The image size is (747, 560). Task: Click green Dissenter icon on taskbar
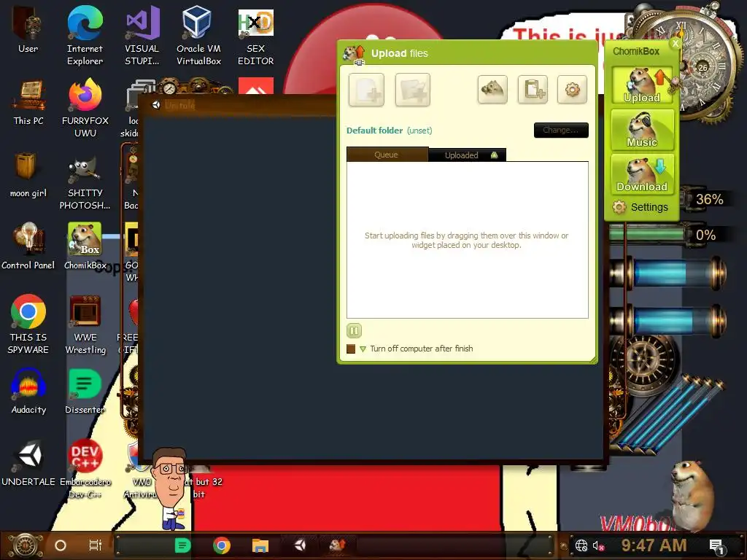182,545
